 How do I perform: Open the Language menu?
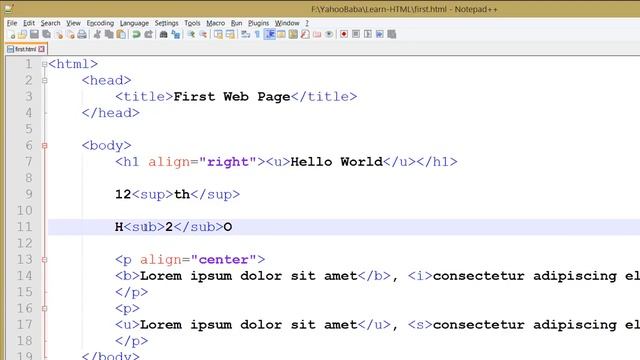click(134, 23)
